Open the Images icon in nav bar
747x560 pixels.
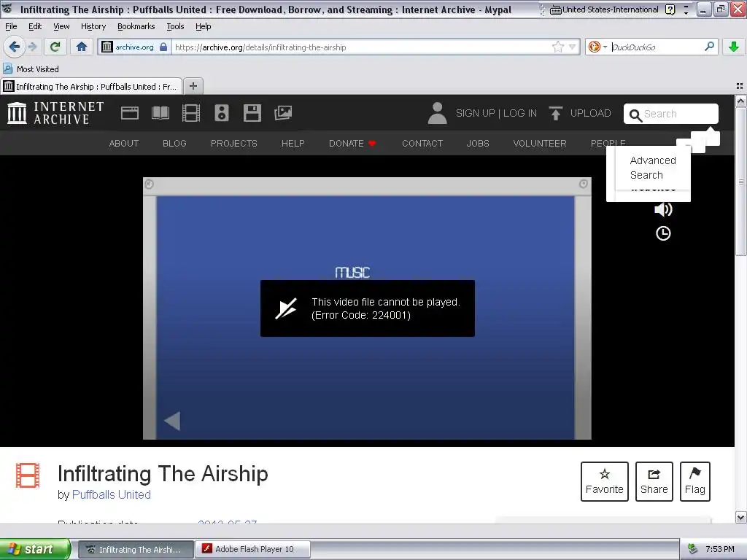pyautogui.click(x=283, y=113)
